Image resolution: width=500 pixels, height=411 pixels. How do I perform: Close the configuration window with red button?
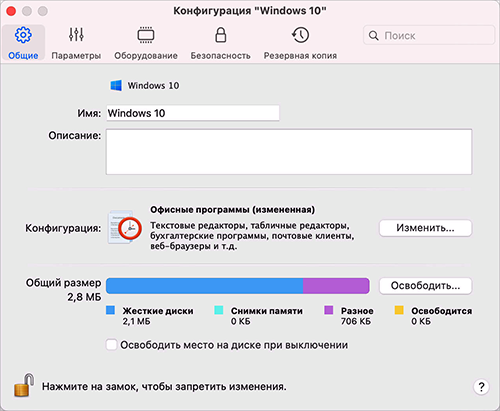pyautogui.click(x=11, y=11)
